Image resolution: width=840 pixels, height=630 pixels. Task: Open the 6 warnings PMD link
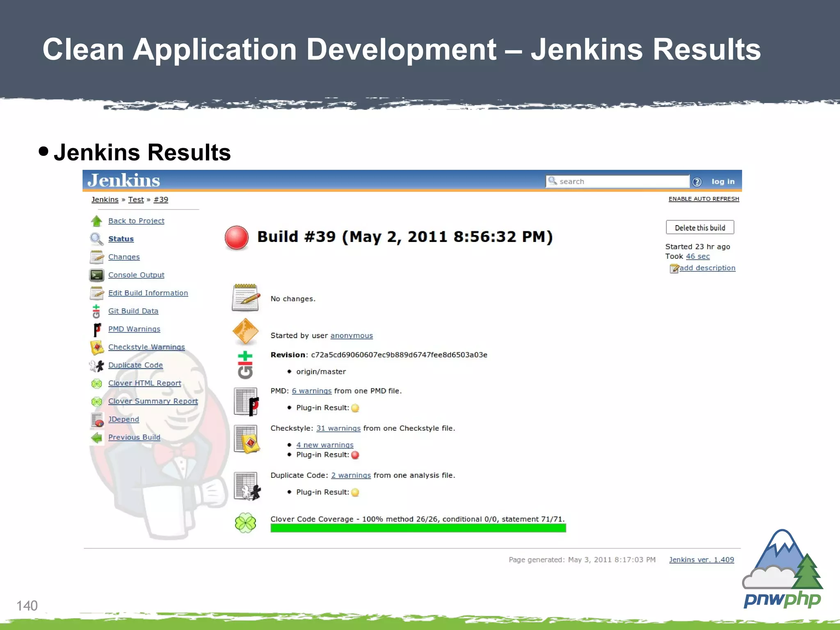click(312, 391)
